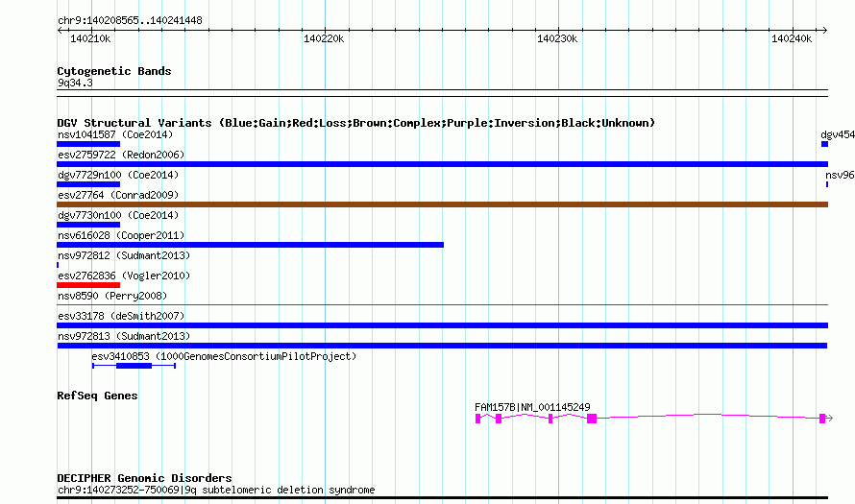Click the Cytogenetic Bands track title
This screenshot has width=855, height=504.
point(114,71)
